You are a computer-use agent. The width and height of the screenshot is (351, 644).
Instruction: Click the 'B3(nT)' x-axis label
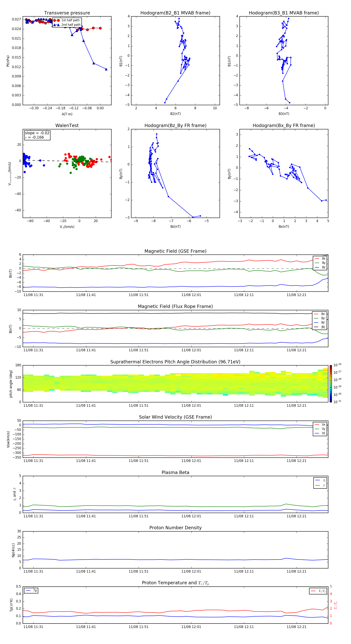coord(284,114)
